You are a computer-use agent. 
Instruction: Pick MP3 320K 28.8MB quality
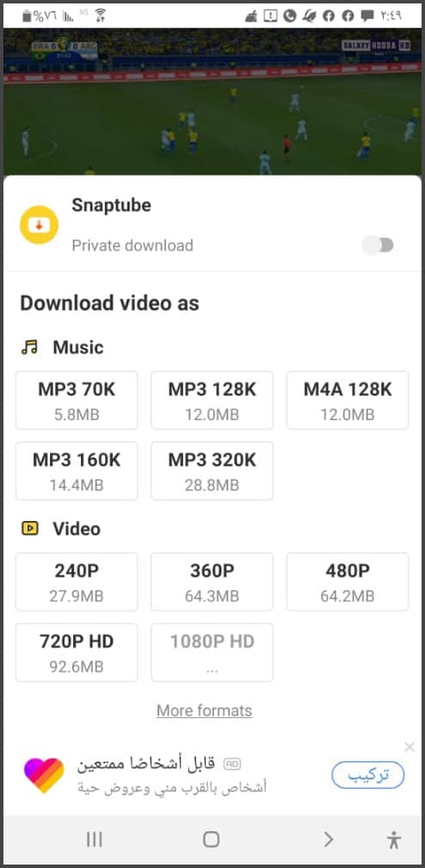click(x=212, y=471)
